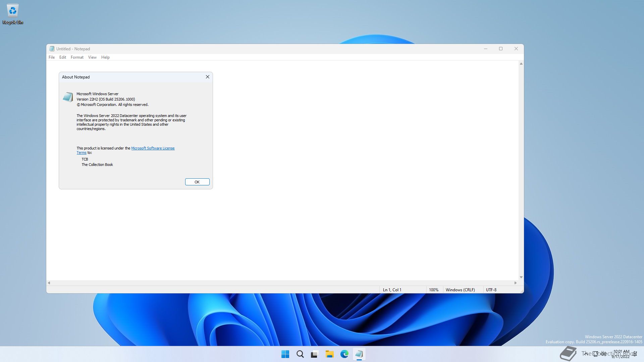Open the Format menu in Notepad
This screenshot has width=644, height=362.
[77, 57]
